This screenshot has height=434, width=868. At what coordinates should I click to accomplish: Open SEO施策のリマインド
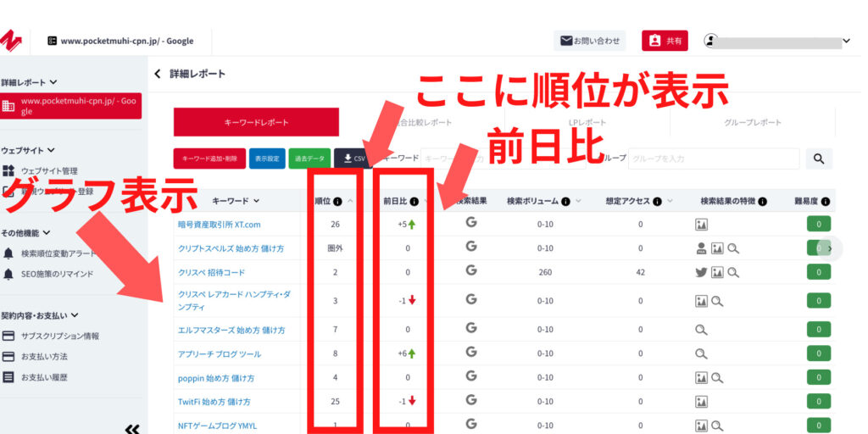58,274
